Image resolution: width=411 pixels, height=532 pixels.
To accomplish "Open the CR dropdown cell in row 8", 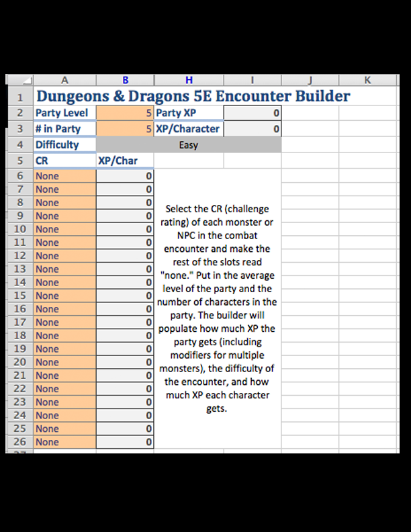I will [64, 203].
